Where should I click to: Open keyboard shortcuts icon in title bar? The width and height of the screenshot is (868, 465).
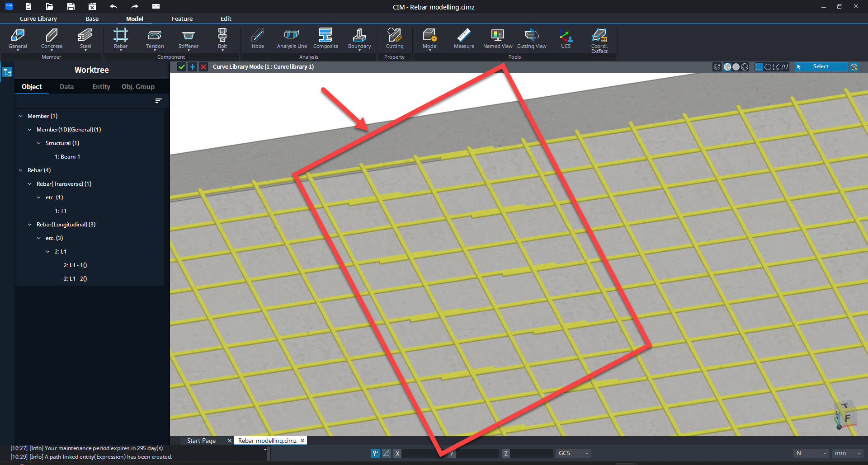coord(156,6)
